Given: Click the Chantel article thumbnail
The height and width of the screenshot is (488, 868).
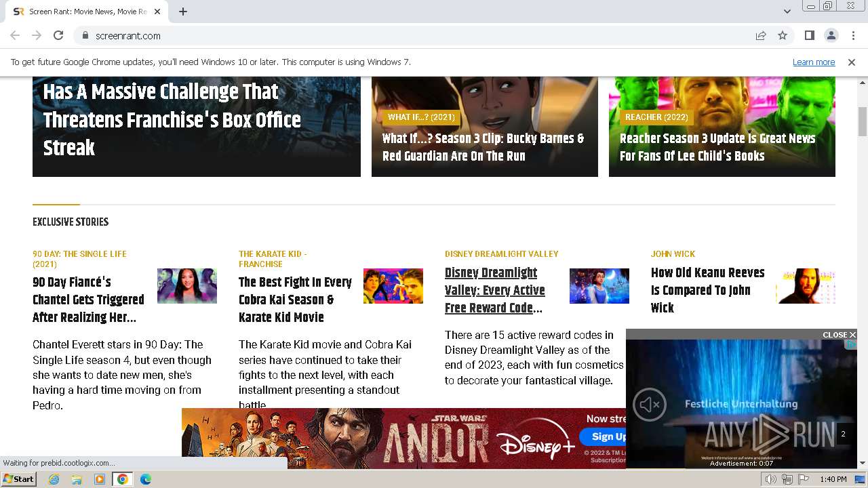Looking at the screenshot, I should (187, 286).
